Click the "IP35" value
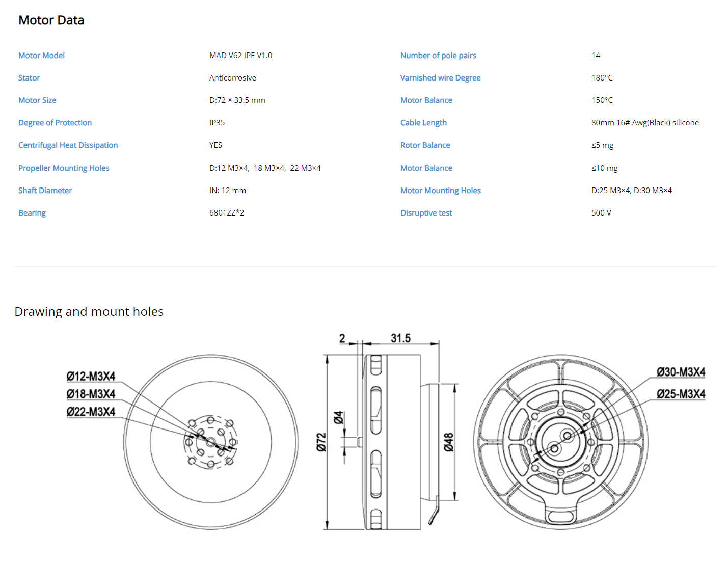The image size is (728, 563). click(217, 123)
